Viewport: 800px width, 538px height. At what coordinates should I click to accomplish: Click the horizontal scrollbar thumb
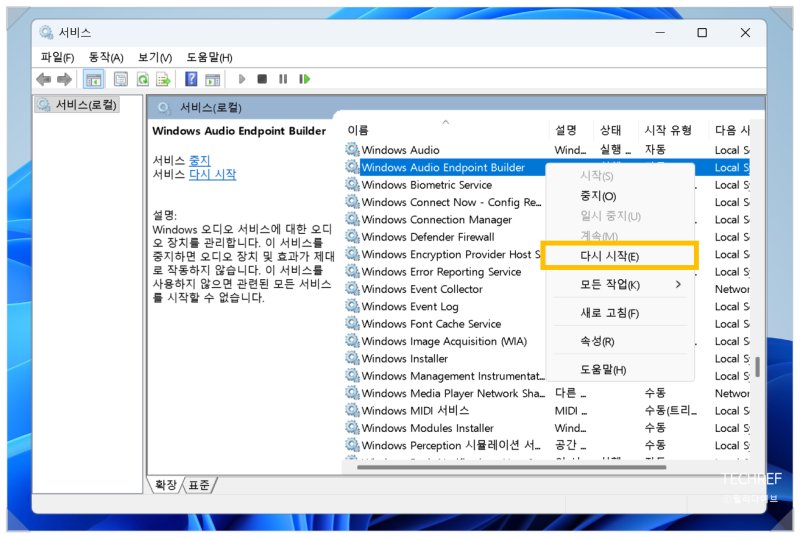(511, 467)
